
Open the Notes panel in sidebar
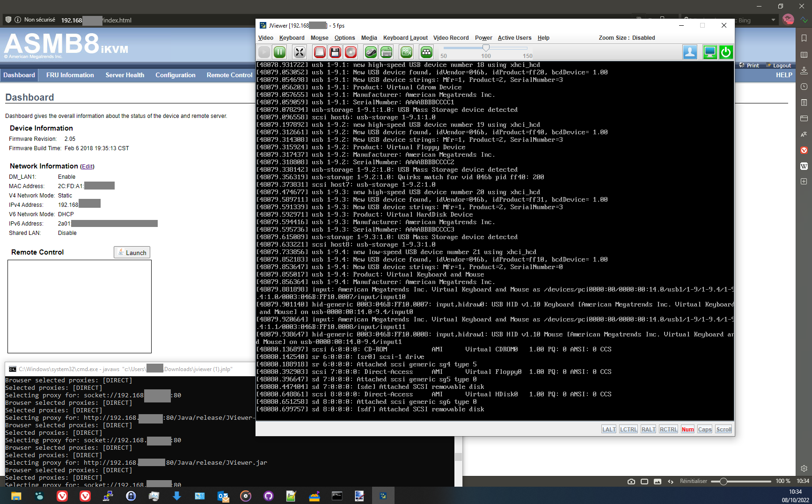[804, 102]
